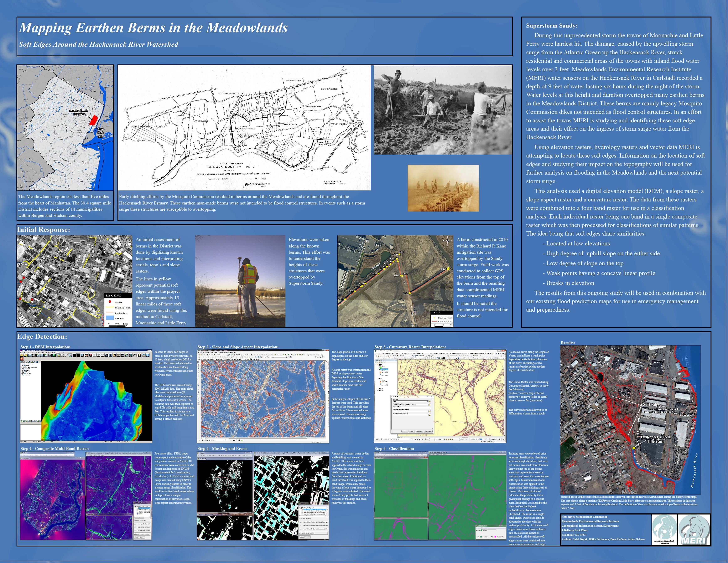Click the yellow open-folder icon in QT Modeler
Viewport: 728px width, 563px height.
22,355
